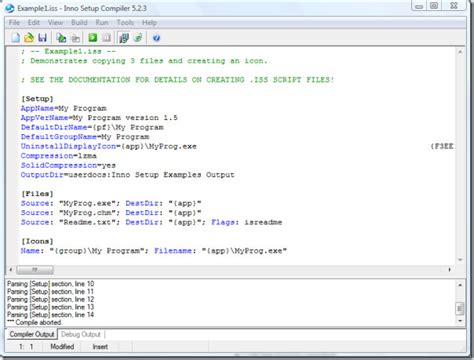This screenshot has height=360, width=474.
Task: Click the Source "MyProg.chm" line
Action: 111,213
